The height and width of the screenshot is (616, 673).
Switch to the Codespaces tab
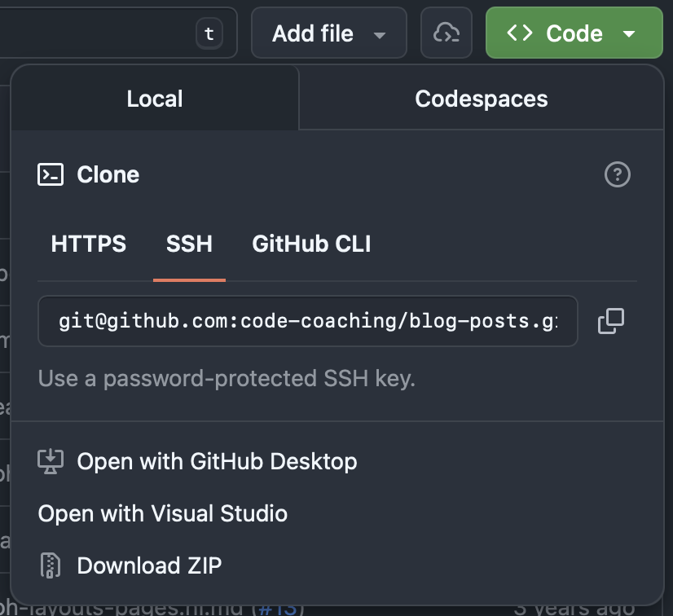click(x=481, y=99)
